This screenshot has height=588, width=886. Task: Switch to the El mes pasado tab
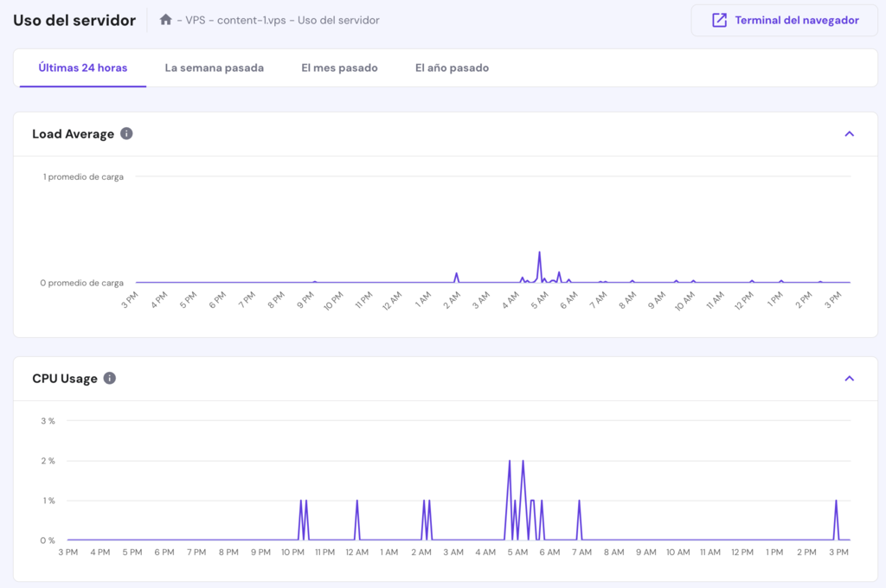point(339,67)
